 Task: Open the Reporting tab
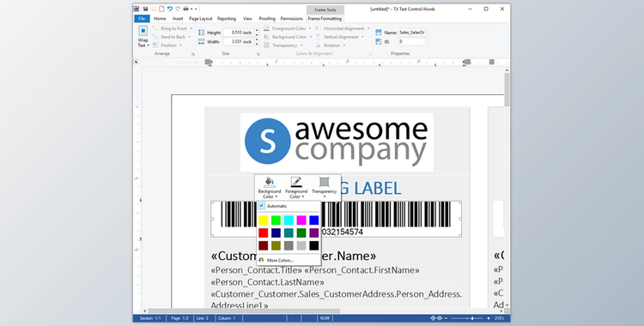pyautogui.click(x=227, y=19)
